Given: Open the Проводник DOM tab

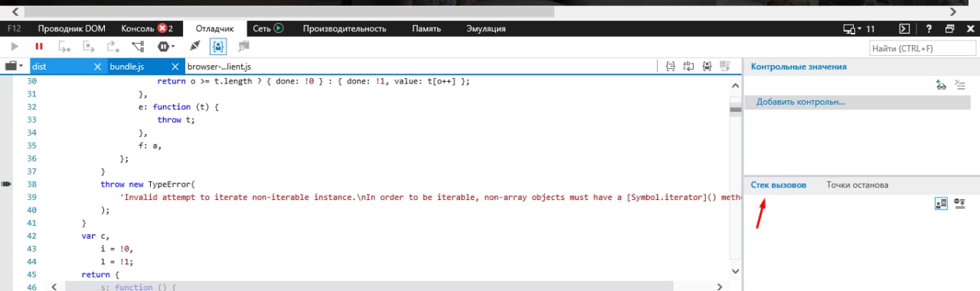Looking at the screenshot, I should point(72,28).
